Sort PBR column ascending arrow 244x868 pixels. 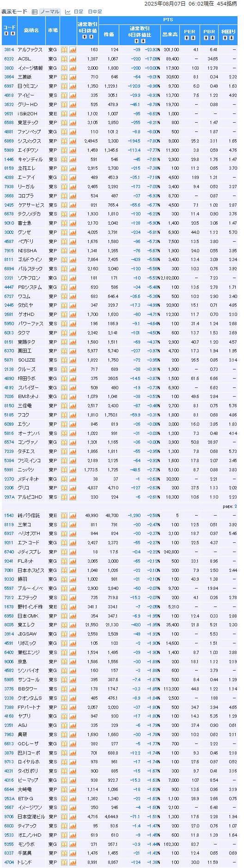(x=206, y=38)
